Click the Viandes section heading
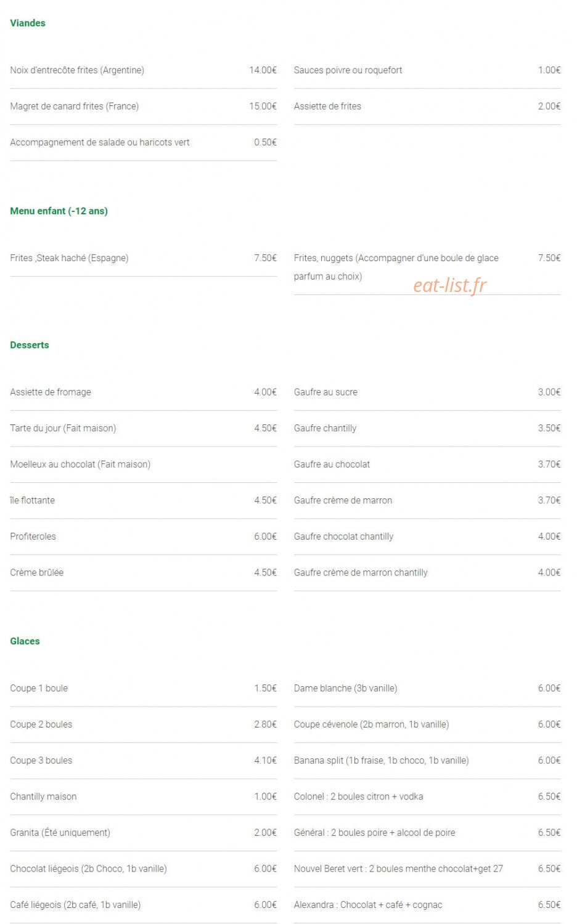The height and width of the screenshot is (924, 577). coord(28,23)
